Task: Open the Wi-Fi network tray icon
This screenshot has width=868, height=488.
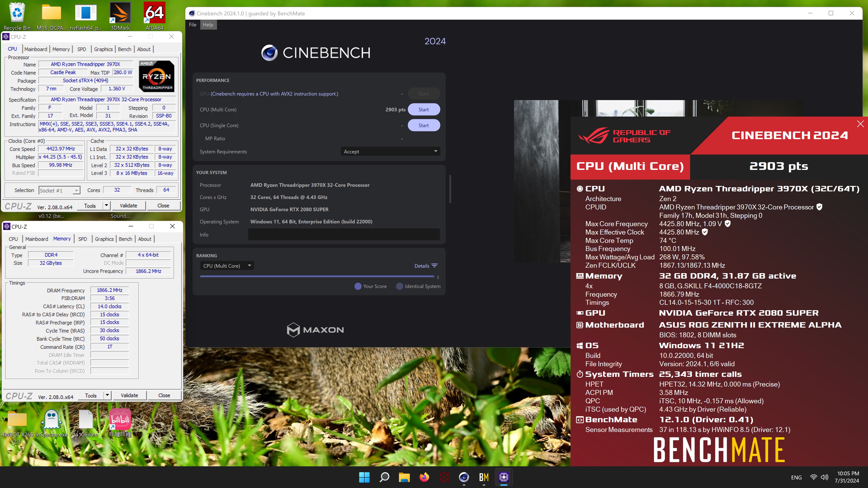Action: [814, 477]
